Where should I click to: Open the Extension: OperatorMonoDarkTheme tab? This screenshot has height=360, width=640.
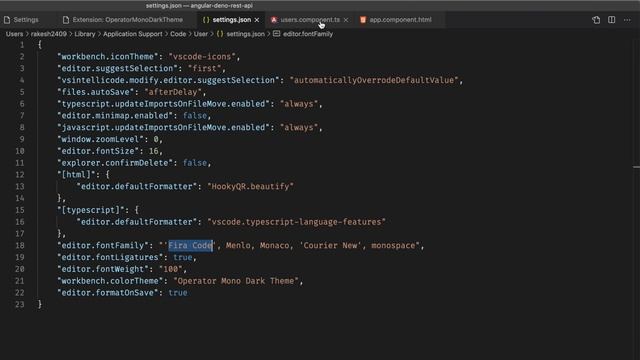pos(127,20)
